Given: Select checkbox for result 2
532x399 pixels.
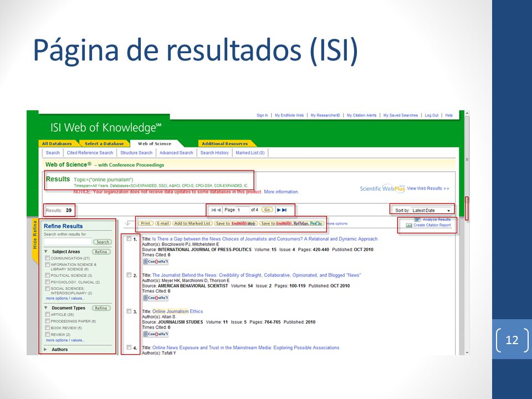Looking at the screenshot, I should pos(129,275).
